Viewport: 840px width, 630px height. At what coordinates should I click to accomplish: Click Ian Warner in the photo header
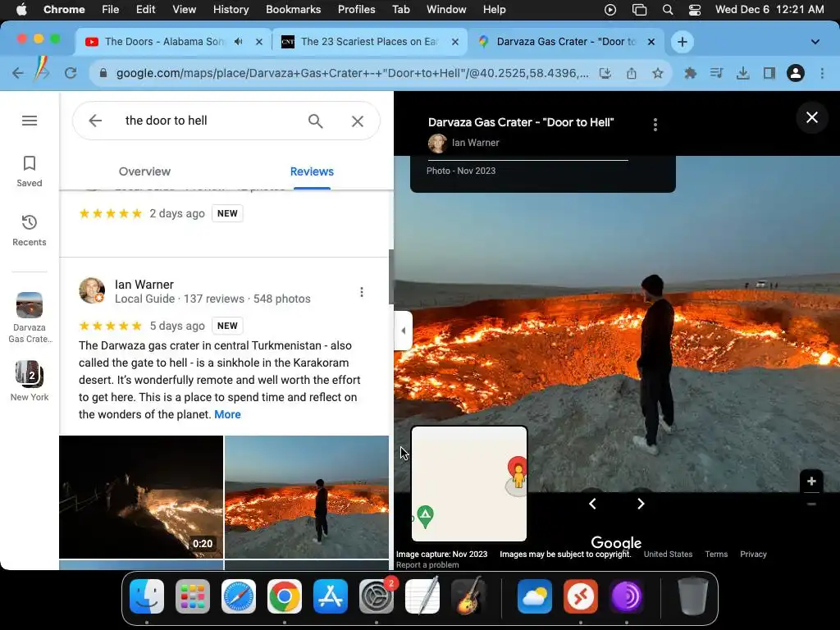pyautogui.click(x=475, y=143)
